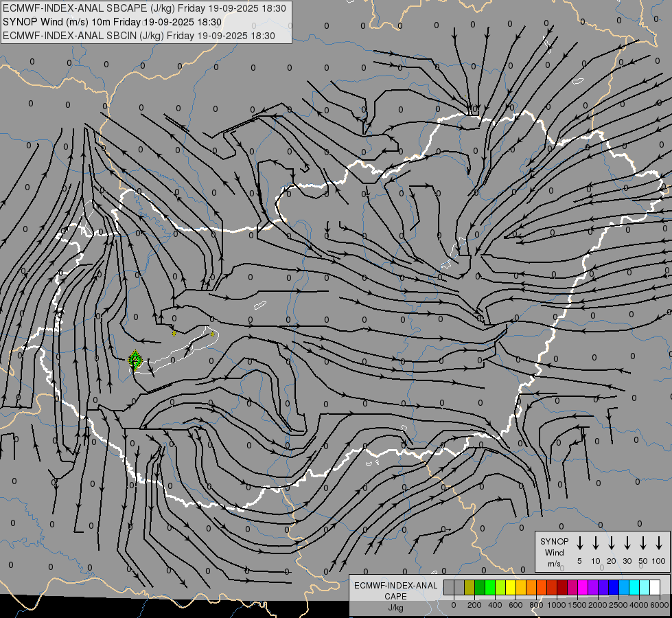Pick the magenta swatch in the CAPE legend

pos(583,587)
